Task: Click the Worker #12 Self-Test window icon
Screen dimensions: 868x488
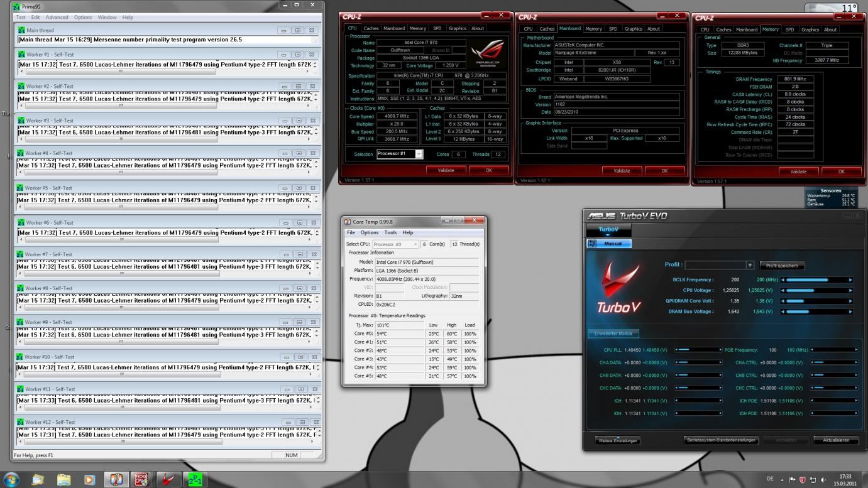Action: tap(21, 422)
